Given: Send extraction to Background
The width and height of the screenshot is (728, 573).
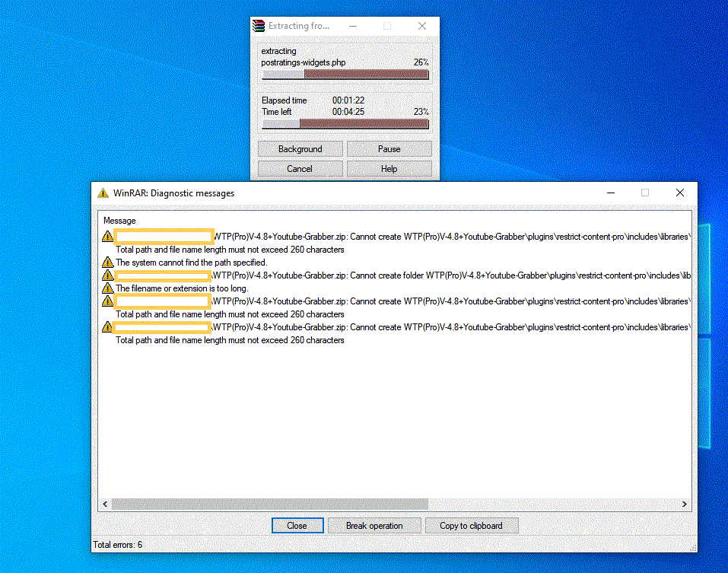Looking at the screenshot, I should tap(300, 149).
